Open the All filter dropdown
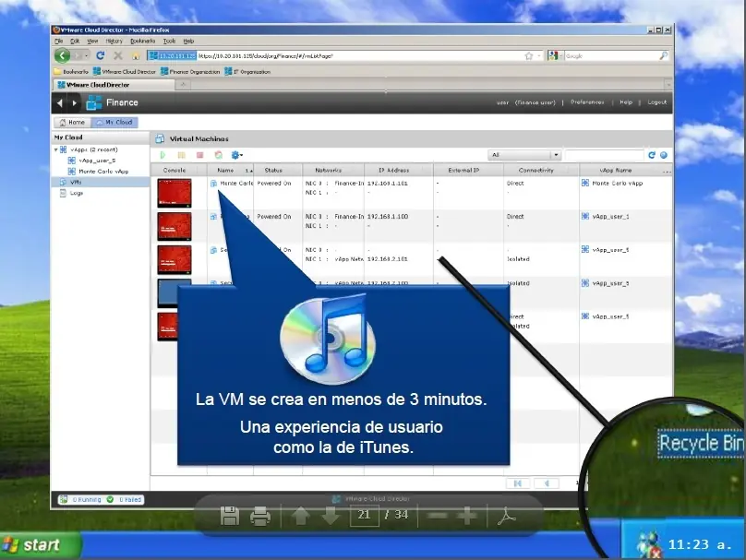The image size is (746, 560). coord(524,155)
